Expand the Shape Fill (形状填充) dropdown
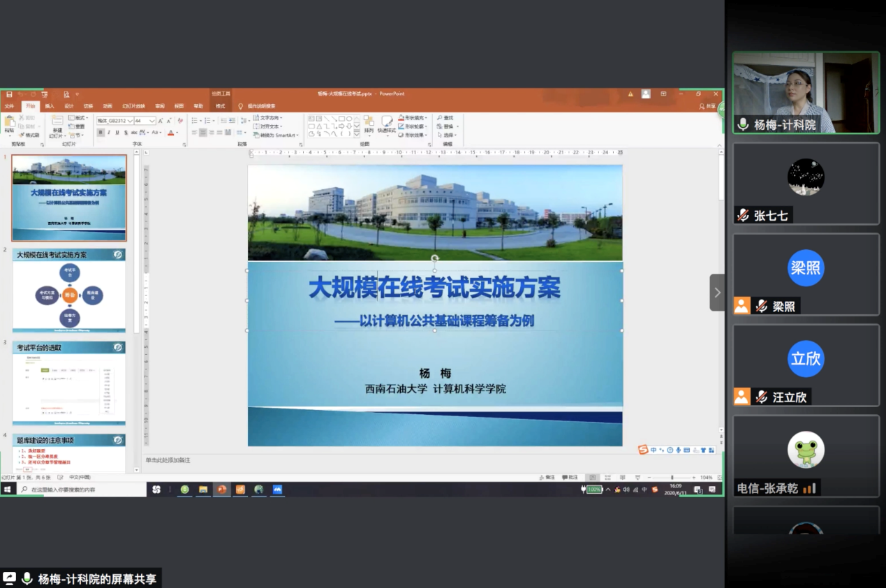The width and height of the screenshot is (886, 588). [x=427, y=118]
